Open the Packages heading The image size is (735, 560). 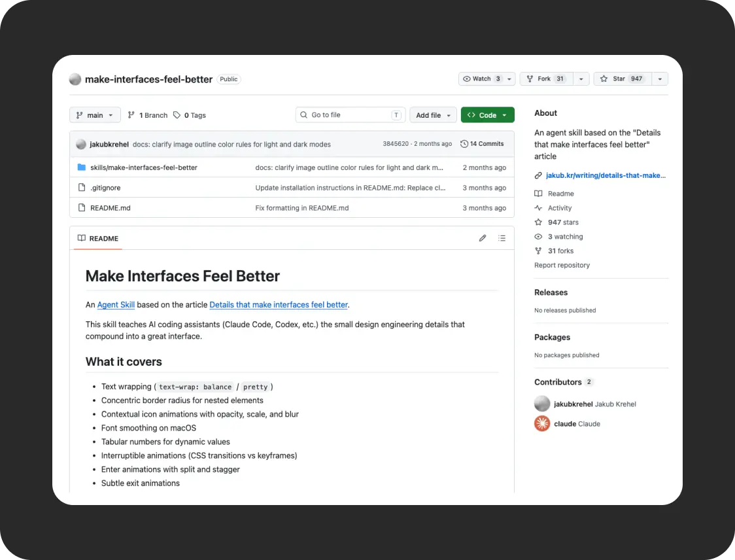click(552, 337)
